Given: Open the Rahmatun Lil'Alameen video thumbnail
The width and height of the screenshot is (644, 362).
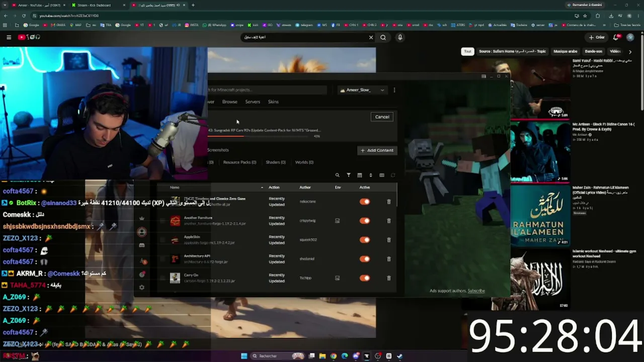Looking at the screenshot, I should (x=540, y=216).
